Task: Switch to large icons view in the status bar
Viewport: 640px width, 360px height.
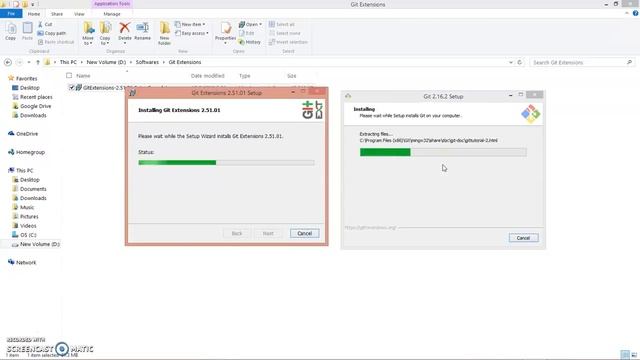Action: 634,355
